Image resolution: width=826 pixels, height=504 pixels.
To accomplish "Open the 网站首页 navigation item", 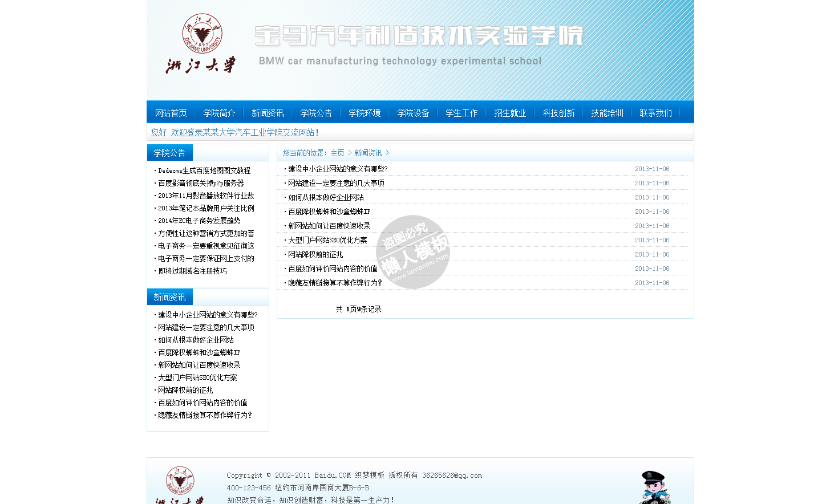I will click(x=171, y=113).
